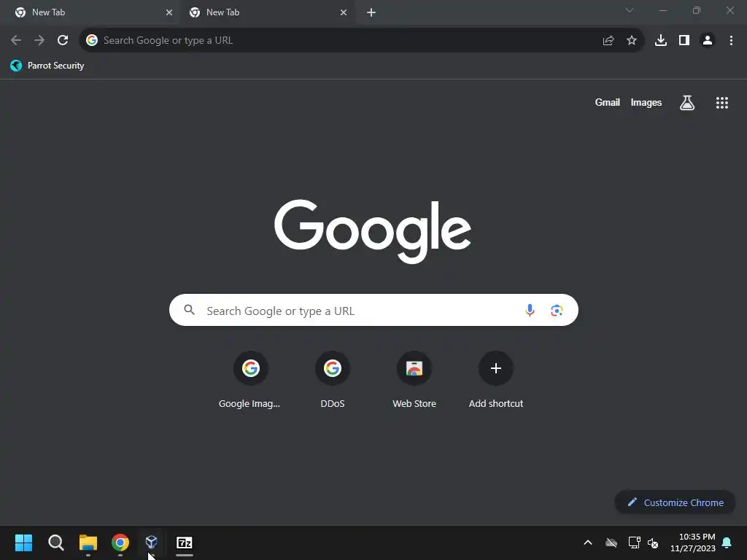Click the network display tray icon
Screen dimensions: 747x560
click(x=634, y=542)
